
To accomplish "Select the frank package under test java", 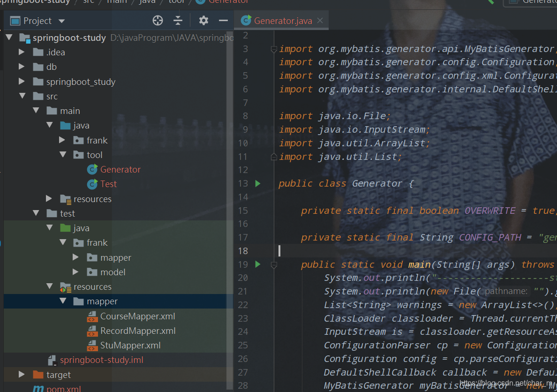I will tap(97, 243).
